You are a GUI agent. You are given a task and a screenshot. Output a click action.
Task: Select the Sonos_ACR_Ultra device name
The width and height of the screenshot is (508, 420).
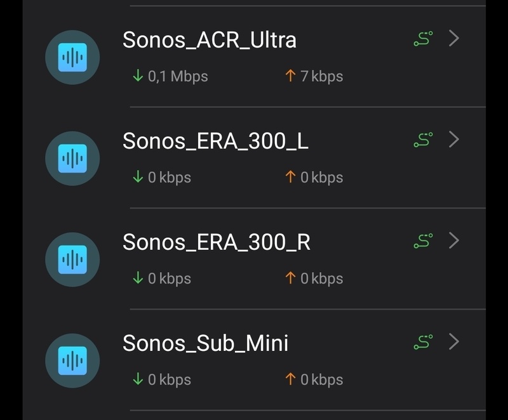[210, 40]
